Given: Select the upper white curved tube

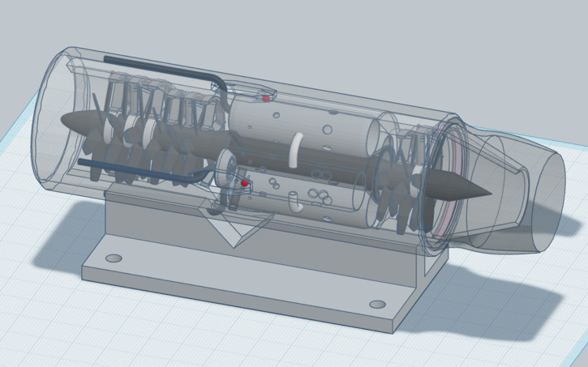Looking at the screenshot, I should (x=296, y=150).
